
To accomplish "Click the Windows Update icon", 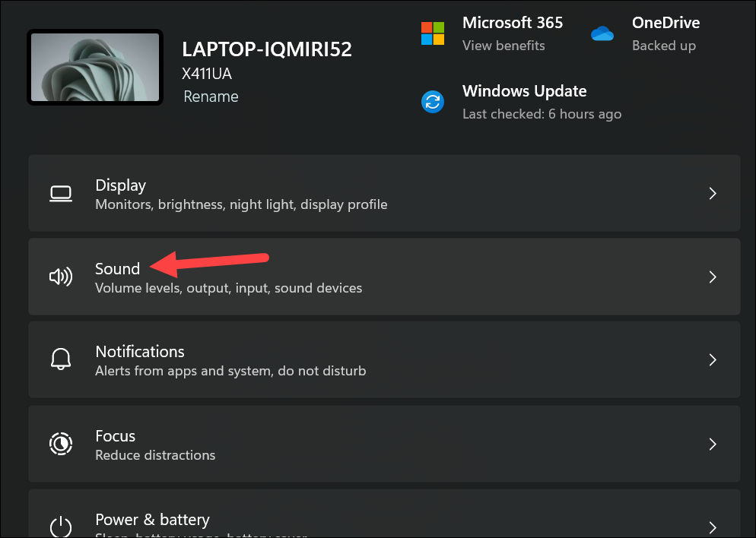I will click(x=433, y=101).
